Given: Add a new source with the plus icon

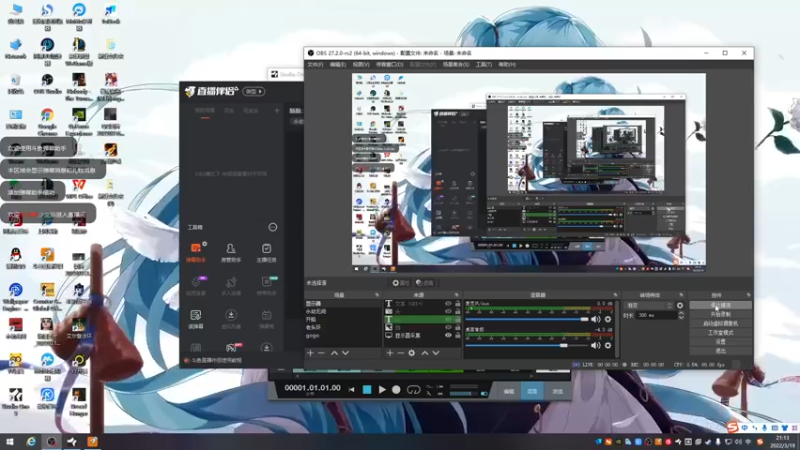Looking at the screenshot, I should pos(390,353).
